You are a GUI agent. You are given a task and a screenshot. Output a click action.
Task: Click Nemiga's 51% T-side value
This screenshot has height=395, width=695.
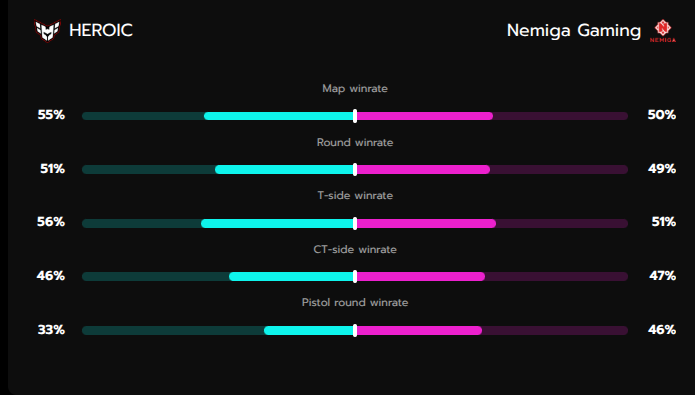(x=664, y=222)
